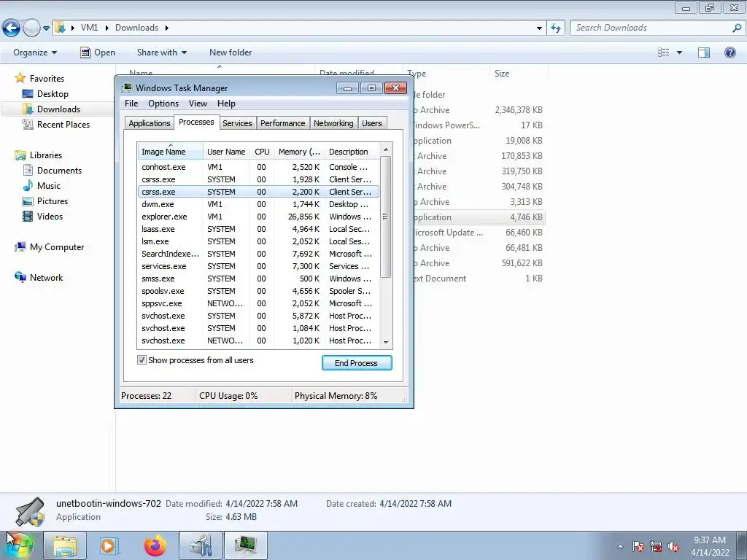The image size is (747, 560).
Task: Switch to the Performance tab
Action: (x=282, y=122)
